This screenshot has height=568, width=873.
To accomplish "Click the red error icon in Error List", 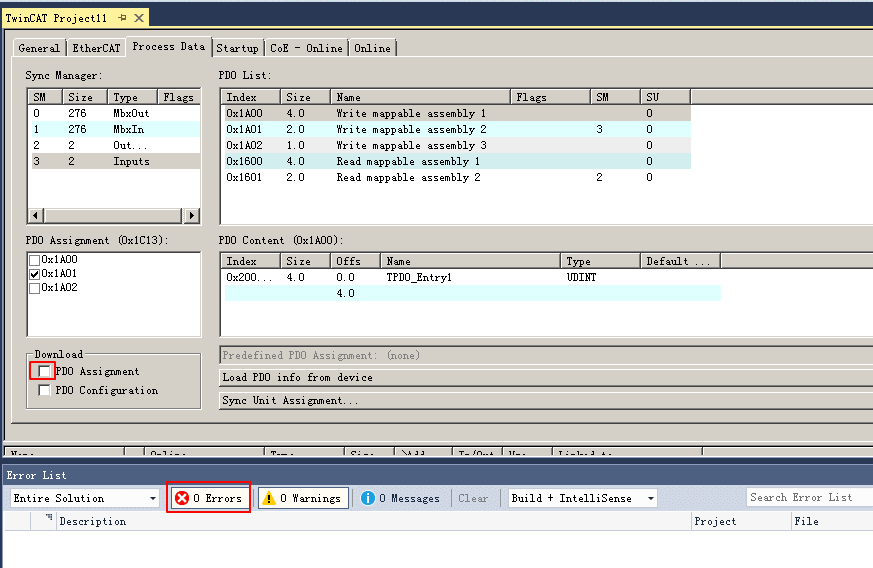I will click(182, 498).
